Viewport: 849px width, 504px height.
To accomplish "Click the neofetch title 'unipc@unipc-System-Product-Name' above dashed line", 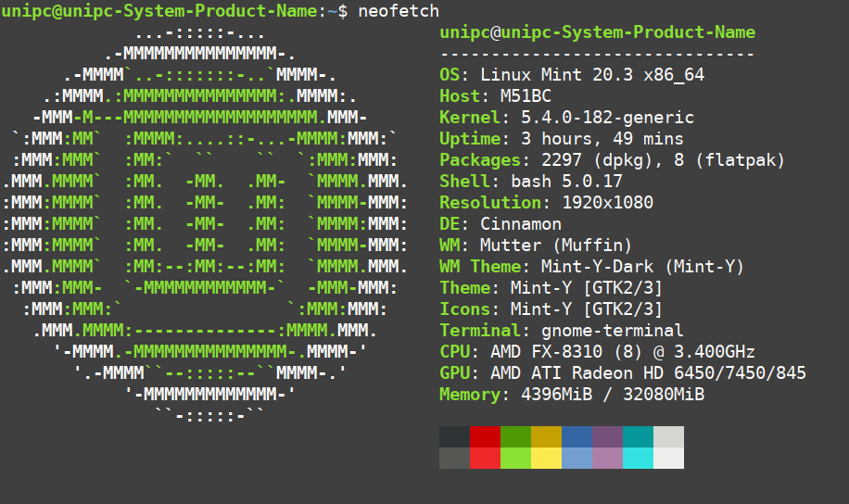I will (597, 32).
